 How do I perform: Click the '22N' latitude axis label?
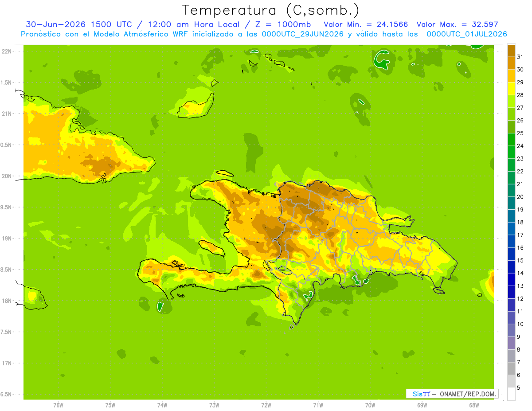tap(6, 51)
